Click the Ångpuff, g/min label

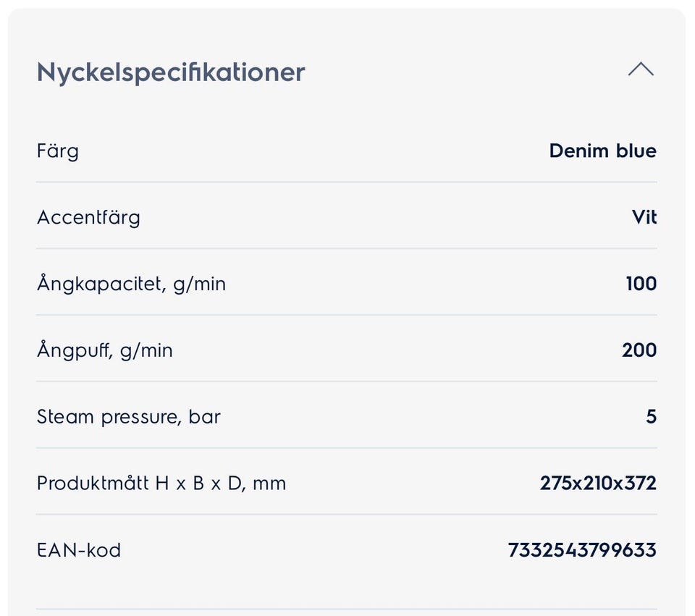105,351
